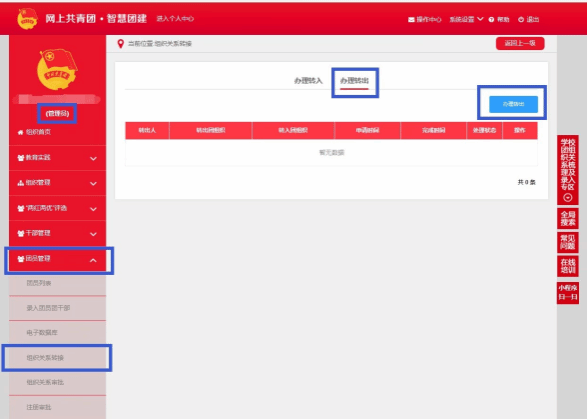
Task: Expand the 组织管理 sidebar menu
Action: (57, 183)
